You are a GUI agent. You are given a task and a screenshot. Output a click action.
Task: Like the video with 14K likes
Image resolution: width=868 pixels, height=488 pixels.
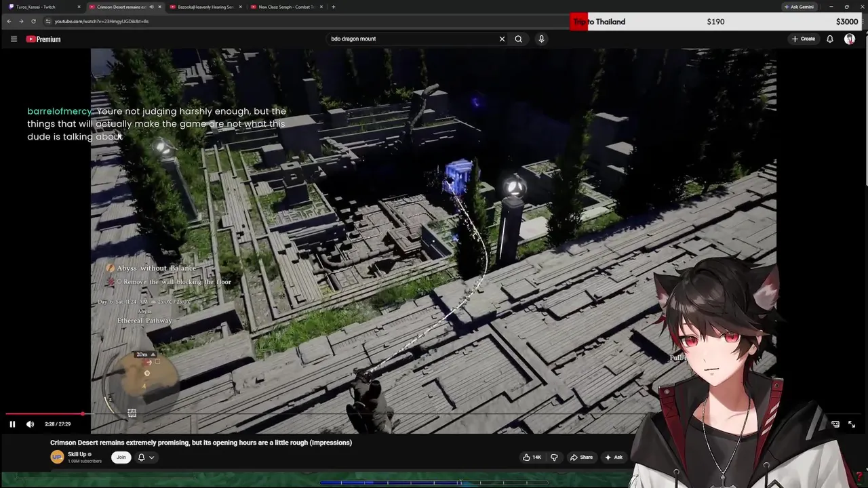[x=532, y=457]
